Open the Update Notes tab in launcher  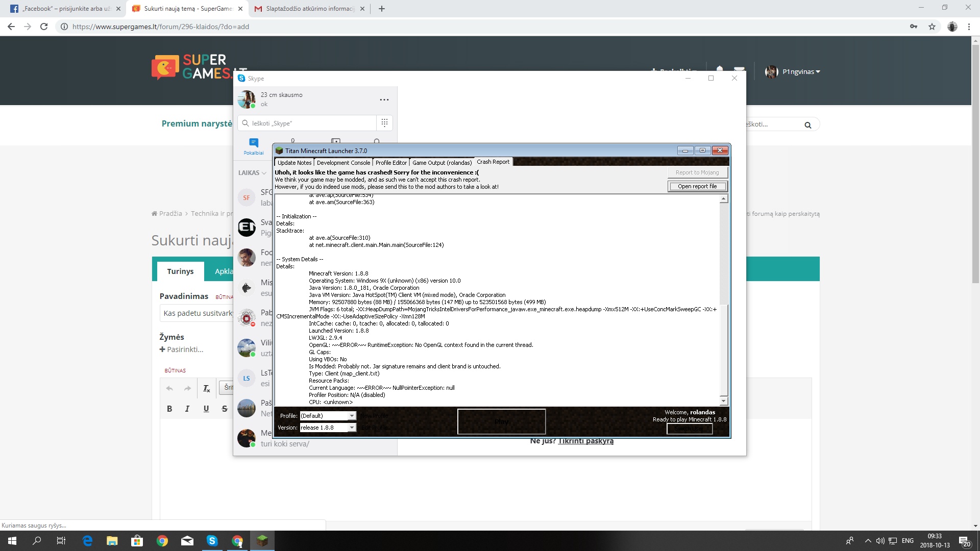click(295, 162)
